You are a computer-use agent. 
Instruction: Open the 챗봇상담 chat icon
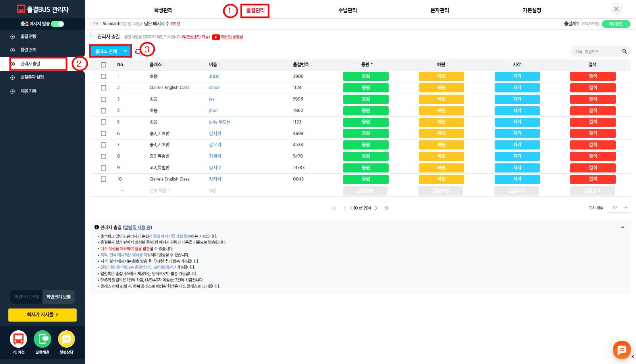click(66, 339)
